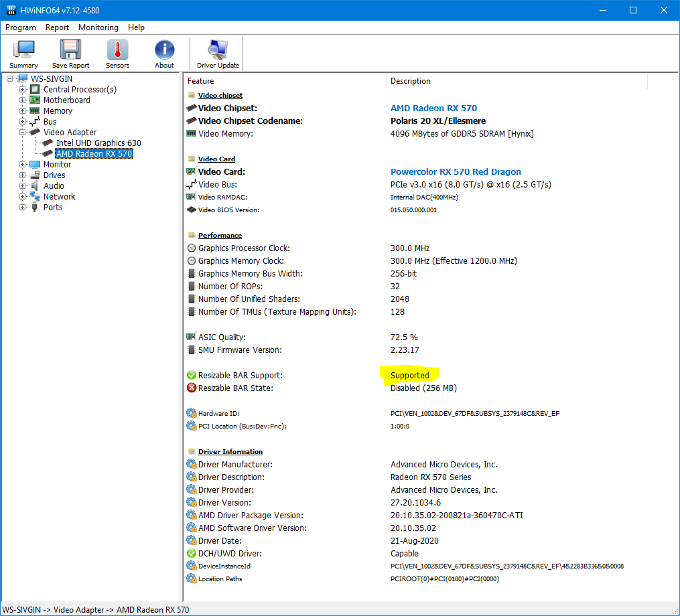Select the Network tree item
This screenshot has height=616, width=680.
point(59,197)
